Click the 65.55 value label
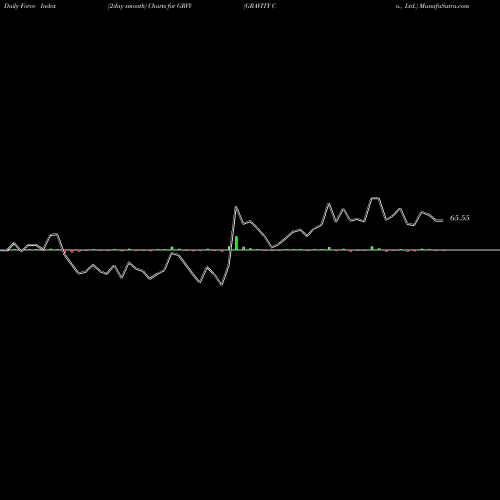The height and width of the screenshot is (500, 500). click(459, 218)
